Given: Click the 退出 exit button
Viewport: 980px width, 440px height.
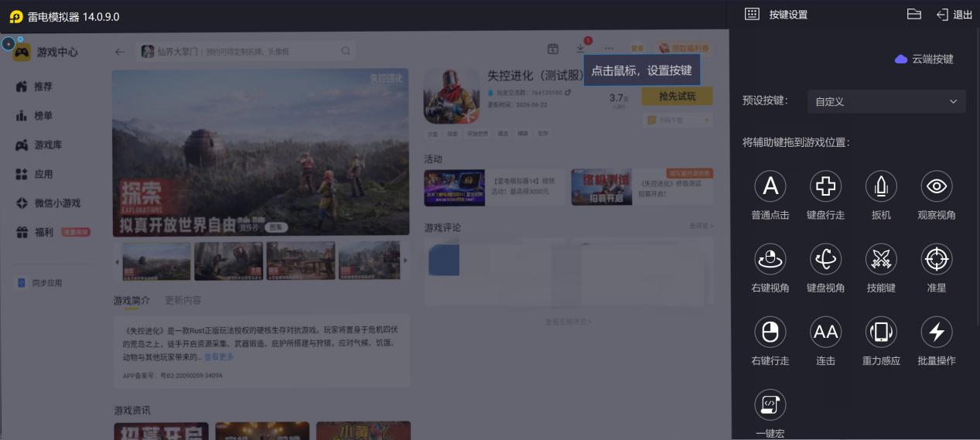Looking at the screenshot, I should click(x=954, y=15).
